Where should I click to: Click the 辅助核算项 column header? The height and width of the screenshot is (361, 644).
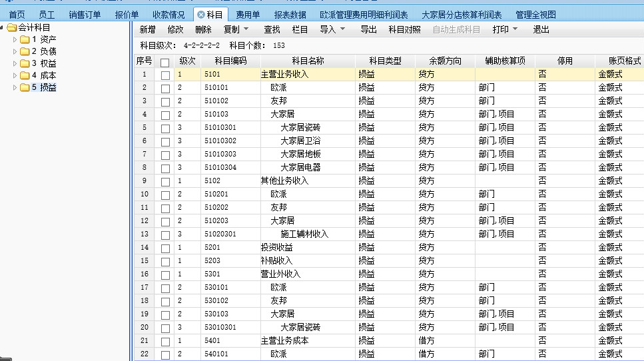tap(505, 61)
